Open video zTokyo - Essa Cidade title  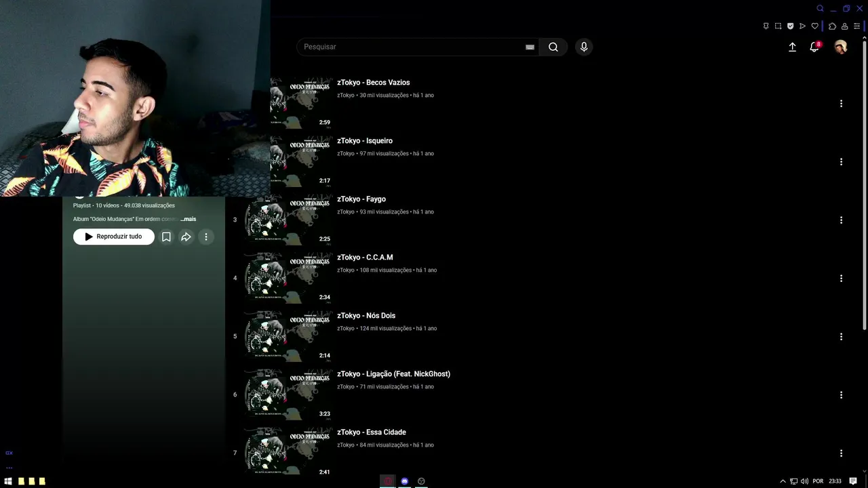coord(372,432)
